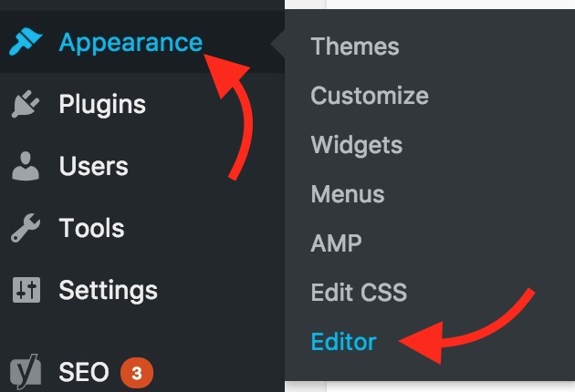The height and width of the screenshot is (392, 575).
Task: Open the Plugins menu
Action: (x=102, y=105)
